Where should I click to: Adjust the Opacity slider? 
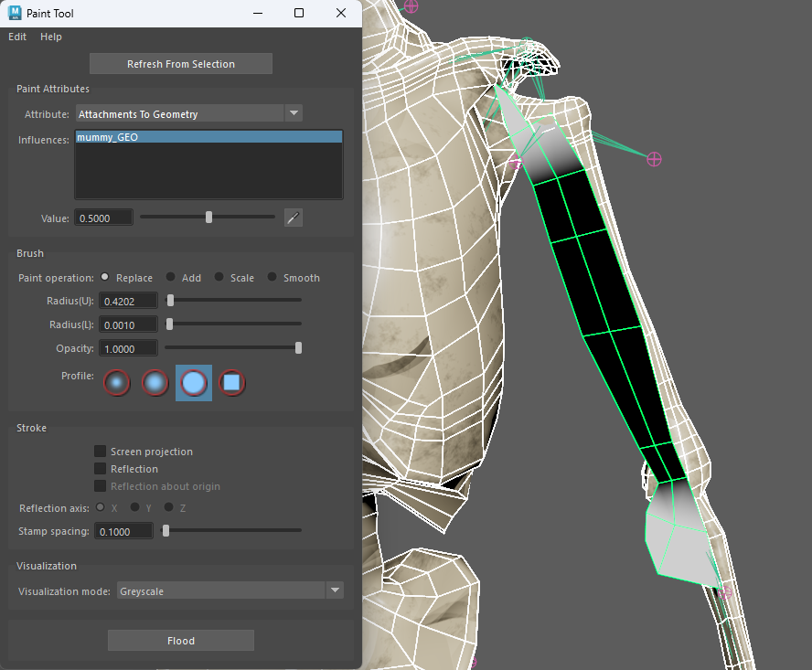[x=298, y=347]
